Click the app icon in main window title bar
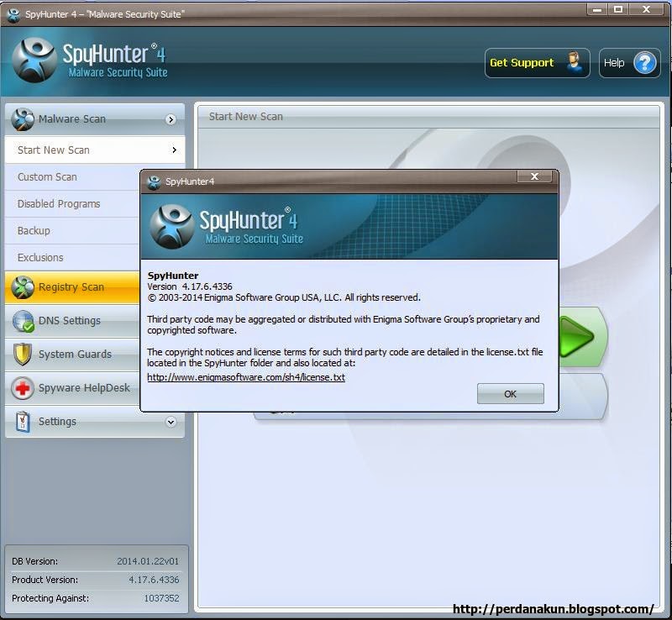Screen dimensions: 672x620 click(x=13, y=14)
